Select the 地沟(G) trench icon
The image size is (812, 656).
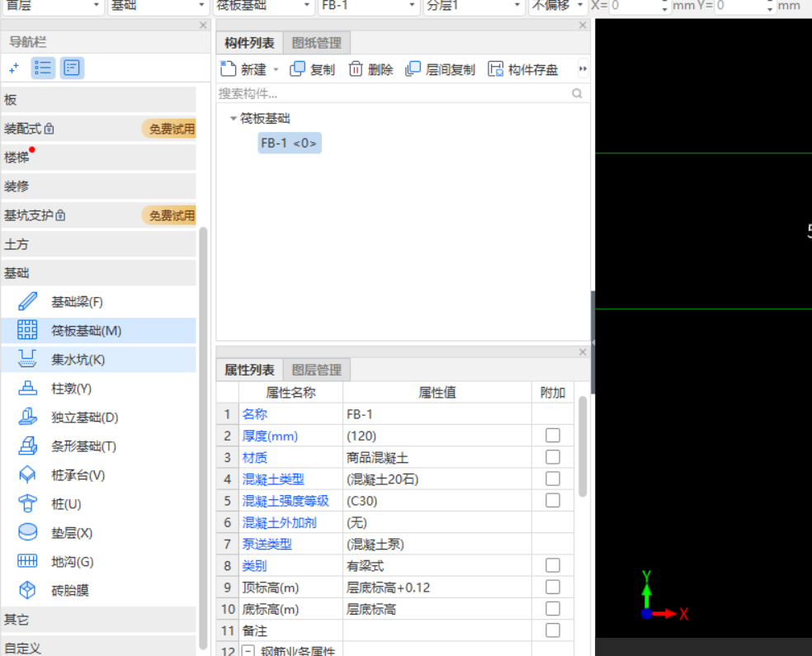coord(27,561)
